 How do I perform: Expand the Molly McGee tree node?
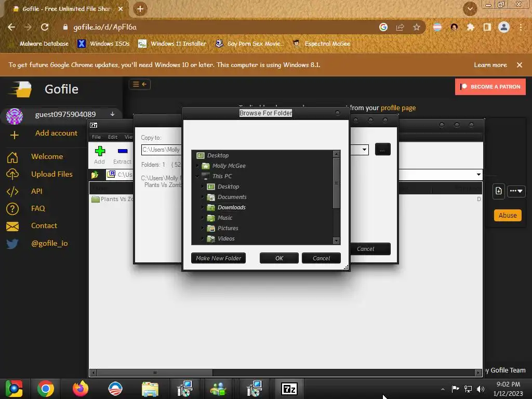point(197,166)
